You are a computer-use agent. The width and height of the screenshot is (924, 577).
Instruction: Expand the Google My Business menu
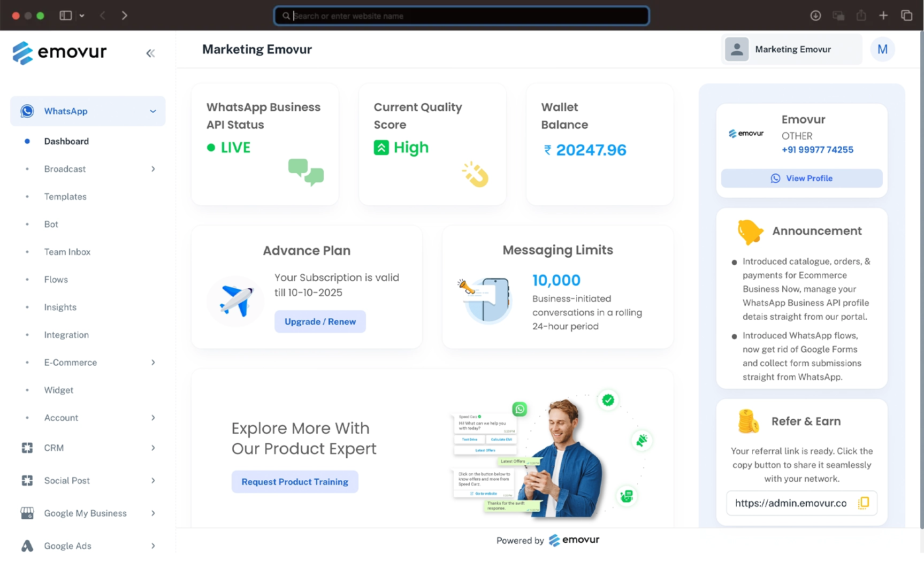click(x=153, y=513)
